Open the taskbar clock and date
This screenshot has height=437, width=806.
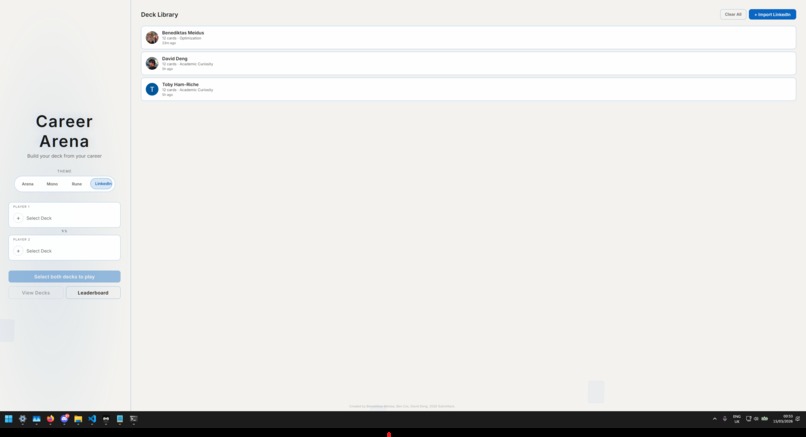coord(783,419)
